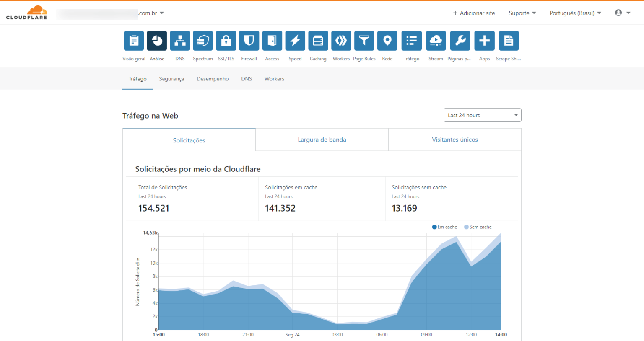Switch to the Segurança tab

[x=171, y=79]
